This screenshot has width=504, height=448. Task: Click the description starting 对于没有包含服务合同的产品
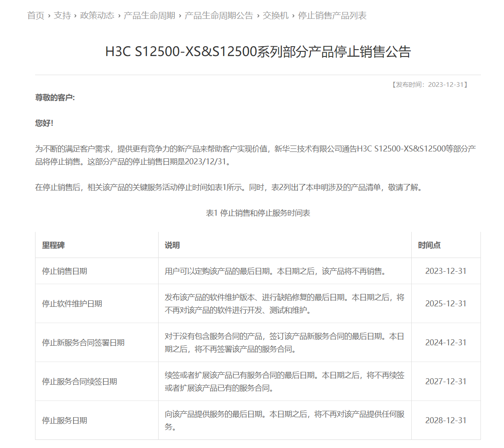click(x=284, y=343)
